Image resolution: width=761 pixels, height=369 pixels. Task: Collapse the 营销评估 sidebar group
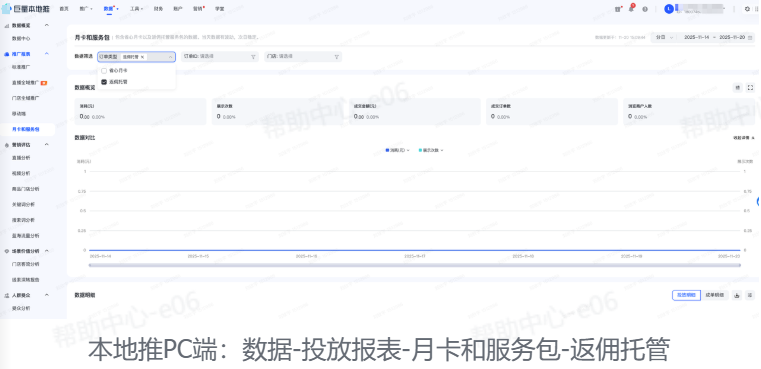tap(47, 145)
